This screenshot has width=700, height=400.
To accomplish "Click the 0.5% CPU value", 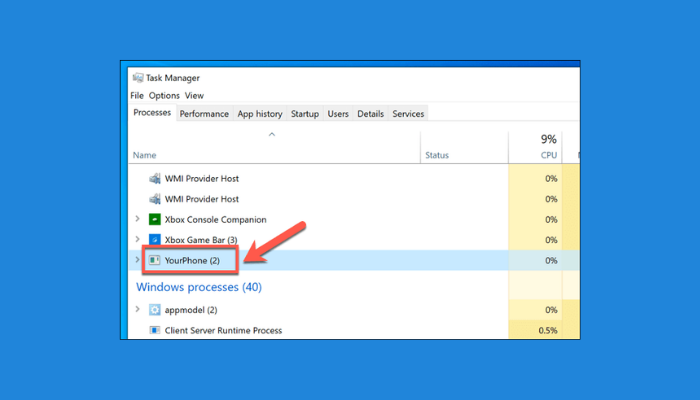I will (x=548, y=330).
